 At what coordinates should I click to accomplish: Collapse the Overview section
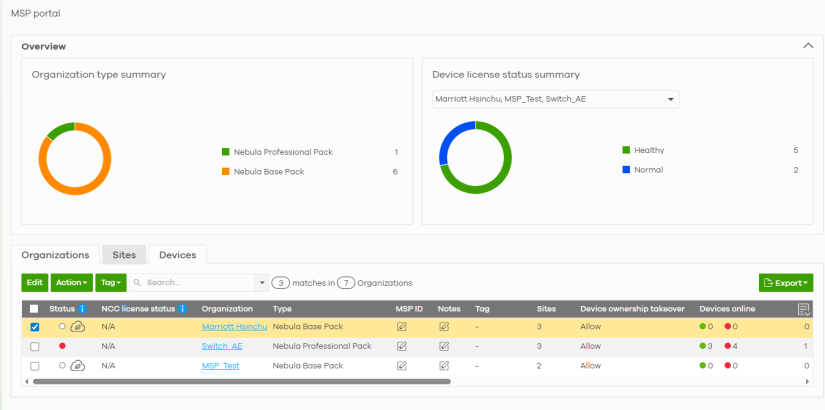[x=807, y=46]
